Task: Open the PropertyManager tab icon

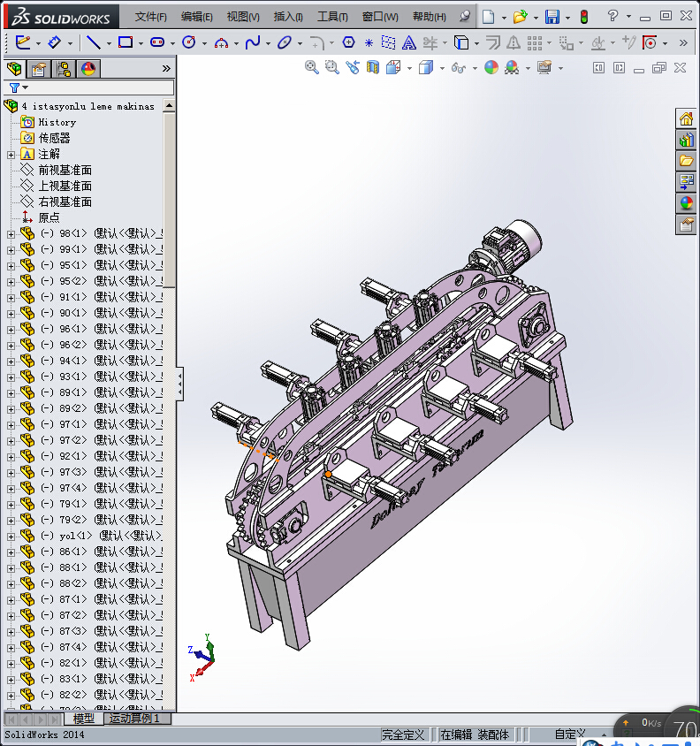Action: click(x=39, y=69)
